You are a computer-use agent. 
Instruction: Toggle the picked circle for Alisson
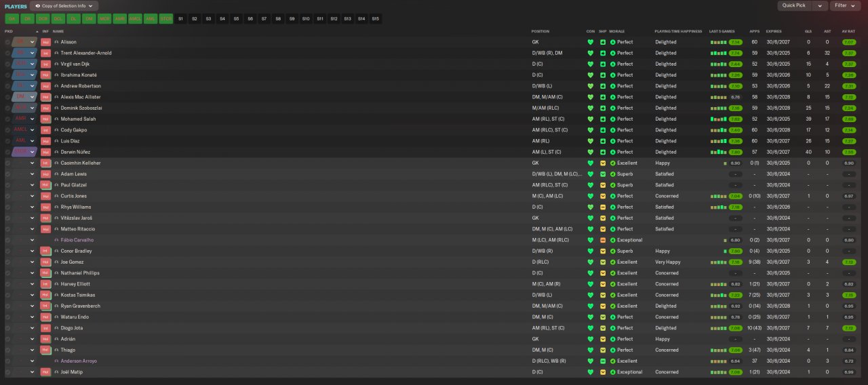tap(7, 42)
